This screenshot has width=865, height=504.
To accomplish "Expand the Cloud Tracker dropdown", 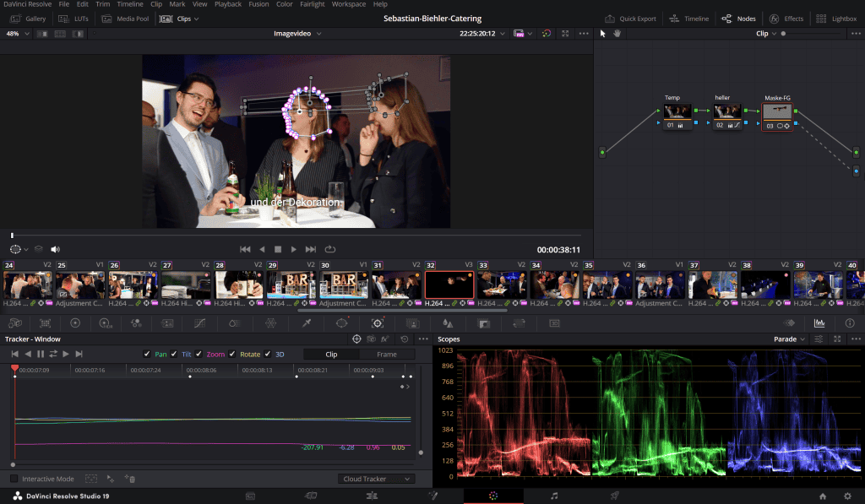I will 376,479.
